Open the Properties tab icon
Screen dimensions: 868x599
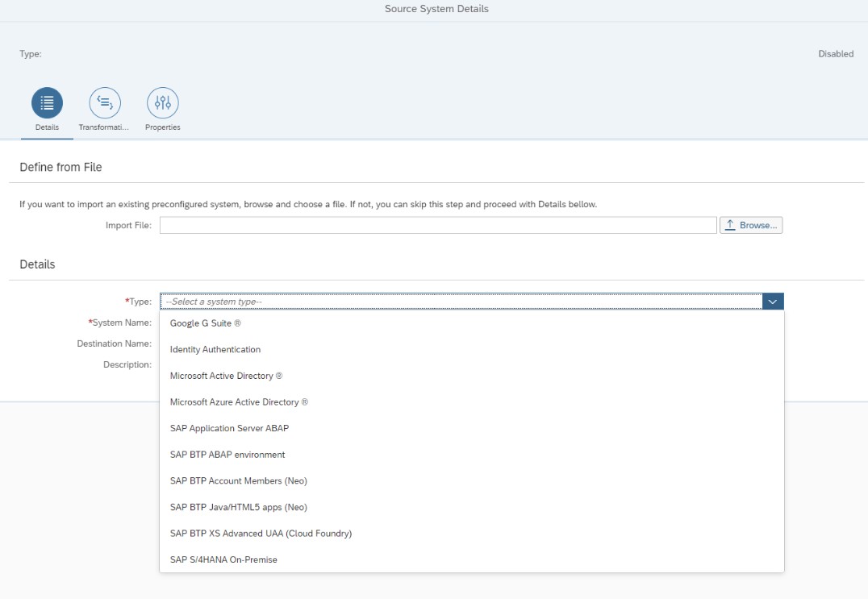click(x=163, y=103)
